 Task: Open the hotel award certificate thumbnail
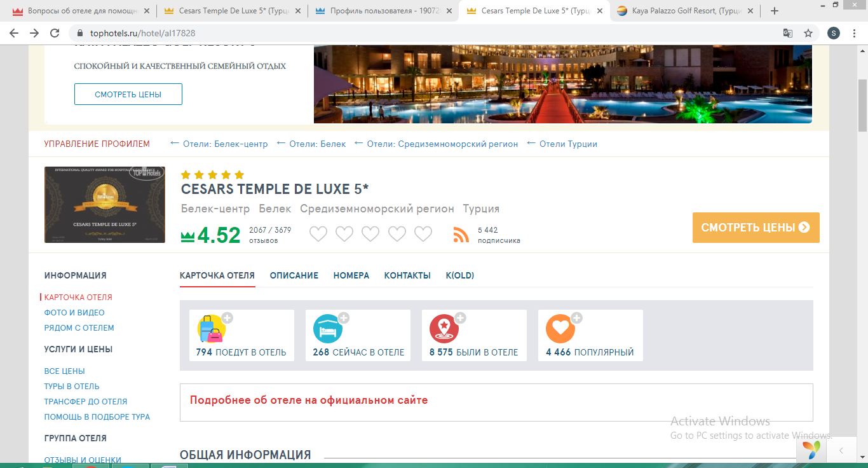[105, 205]
